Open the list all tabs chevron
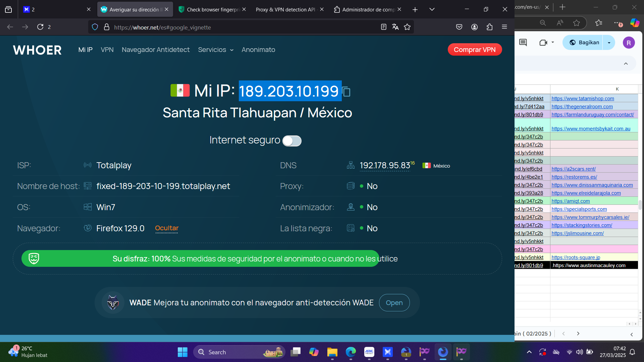 (x=432, y=9)
